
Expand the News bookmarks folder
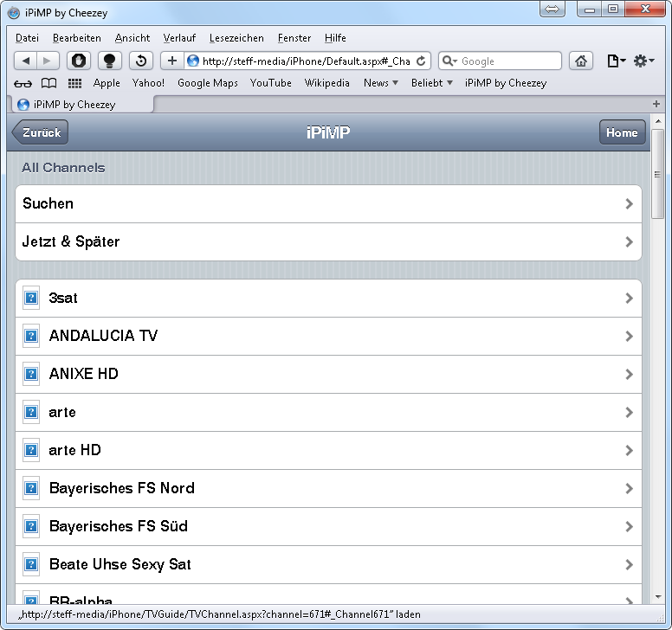tap(381, 83)
